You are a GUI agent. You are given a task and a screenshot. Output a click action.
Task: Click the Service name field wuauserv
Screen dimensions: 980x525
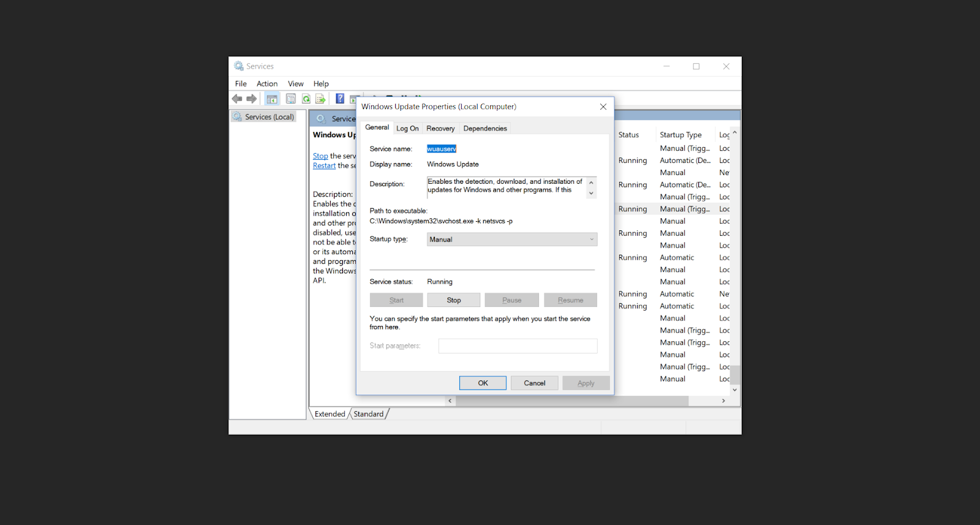(x=442, y=149)
